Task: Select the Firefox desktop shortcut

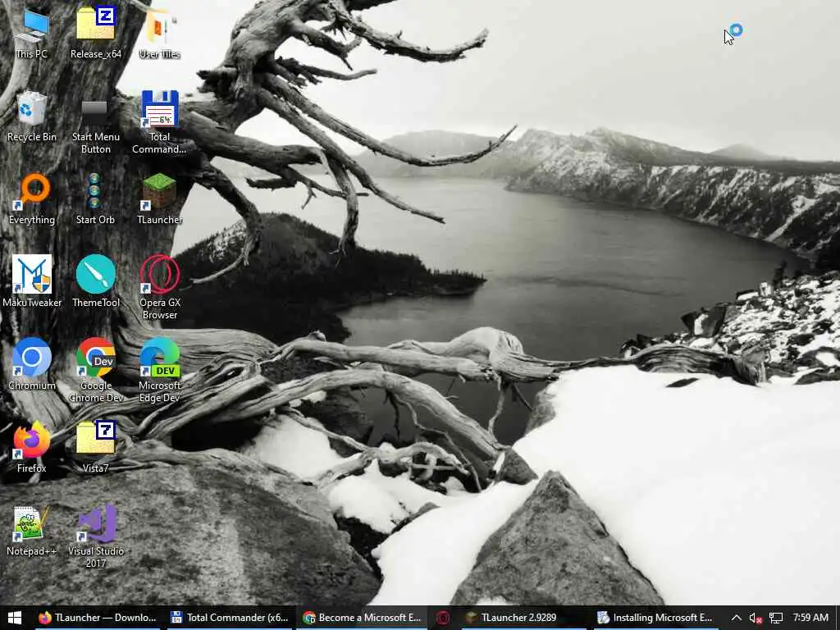Action: click(x=32, y=447)
